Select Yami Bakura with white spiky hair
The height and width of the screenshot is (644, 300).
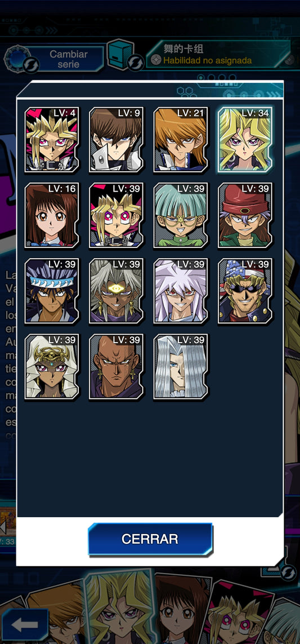click(x=181, y=291)
